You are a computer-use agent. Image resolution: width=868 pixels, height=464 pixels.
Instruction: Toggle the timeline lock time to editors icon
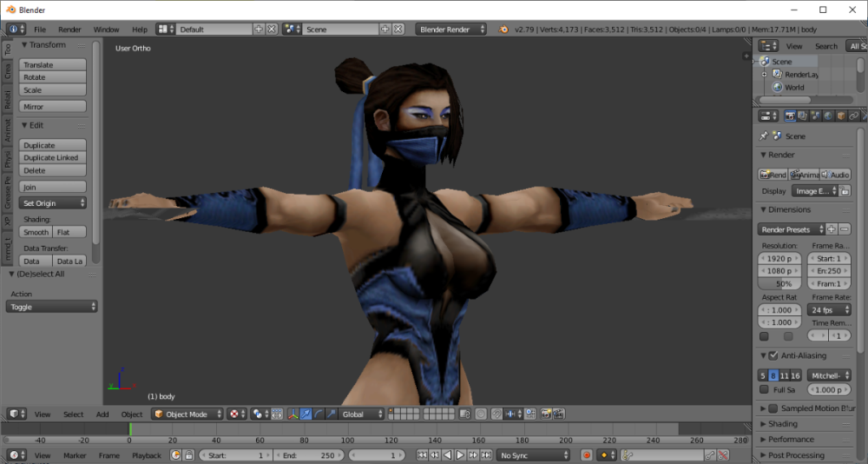pos(188,455)
